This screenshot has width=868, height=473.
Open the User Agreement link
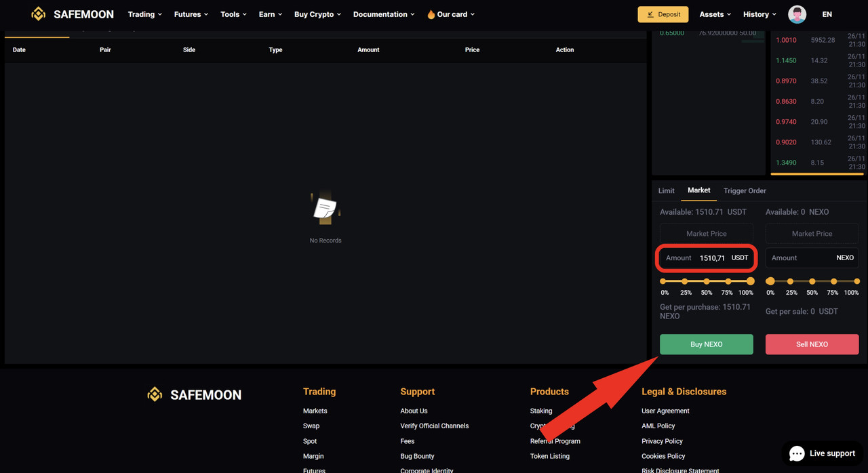click(665, 411)
